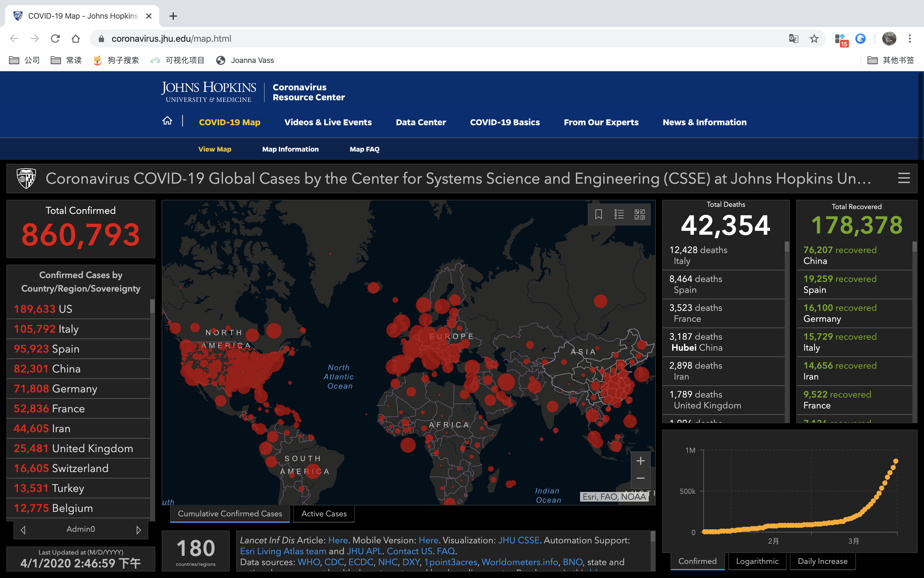The width and height of the screenshot is (924, 578).
Task: Close the COVID-19 Map tab
Action: coord(149,16)
